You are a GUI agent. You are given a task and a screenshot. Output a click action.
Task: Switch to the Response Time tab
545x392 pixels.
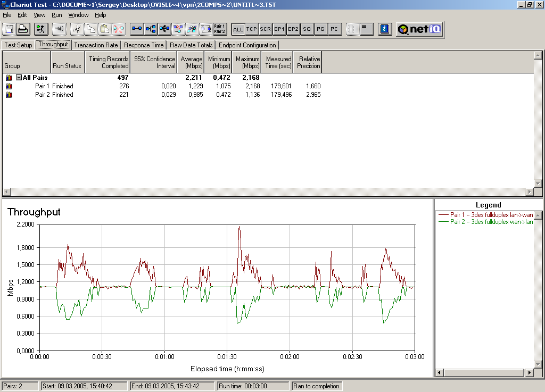144,45
